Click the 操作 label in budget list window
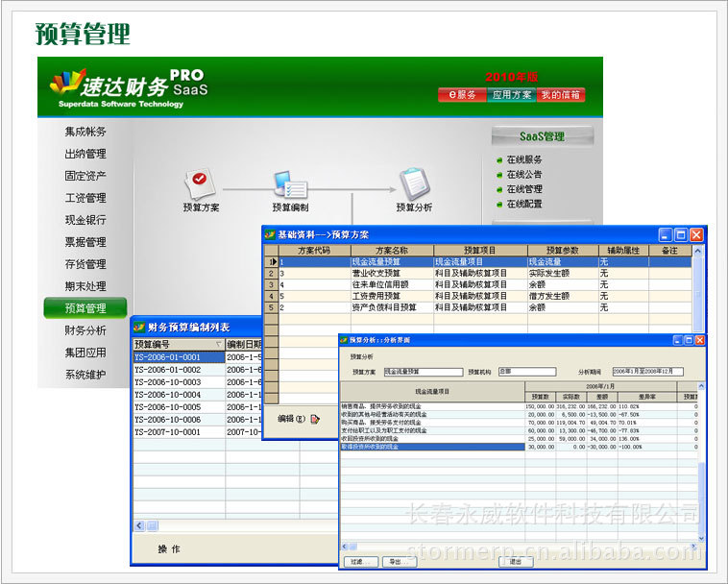 (x=168, y=549)
